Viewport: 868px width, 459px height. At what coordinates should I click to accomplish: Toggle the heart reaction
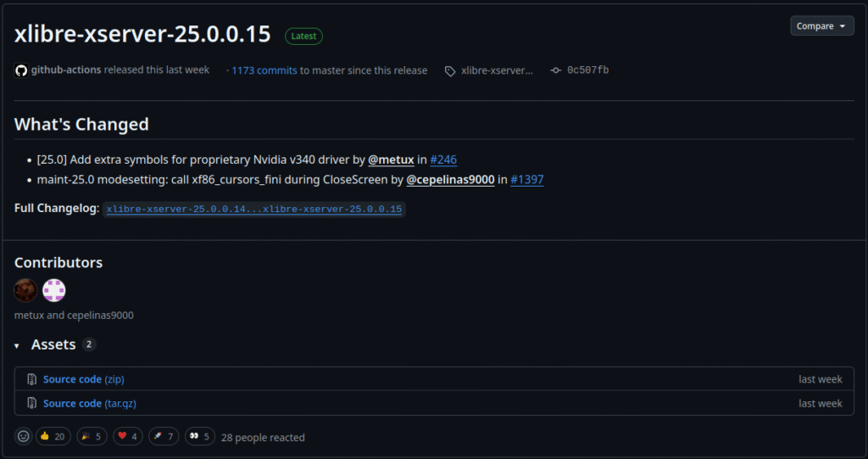(x=128, y=436)
